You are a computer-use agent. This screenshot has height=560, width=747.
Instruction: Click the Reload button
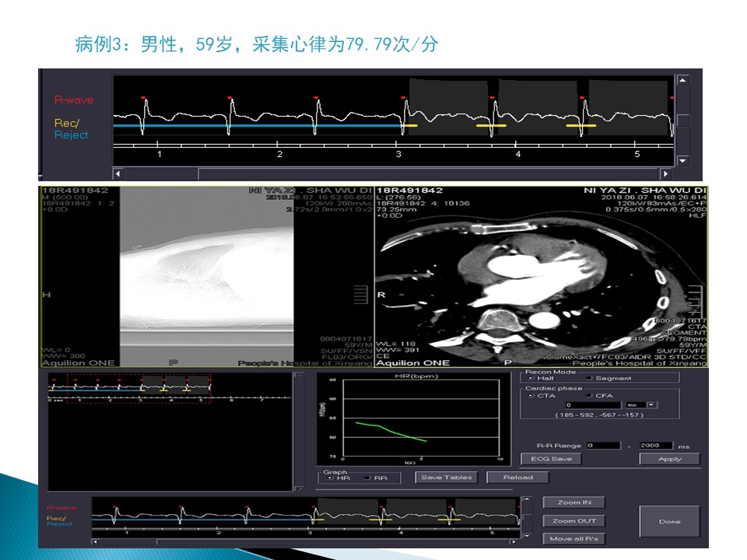518,477
